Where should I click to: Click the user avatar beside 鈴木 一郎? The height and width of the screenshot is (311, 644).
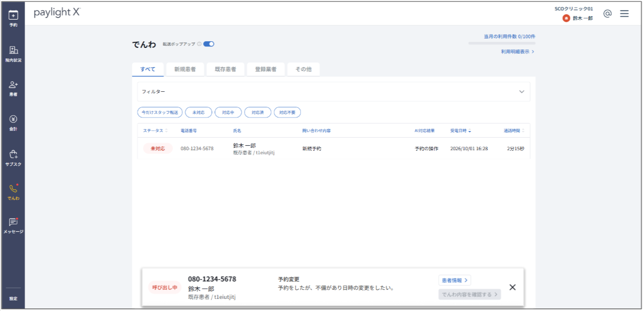click(566, 18)
